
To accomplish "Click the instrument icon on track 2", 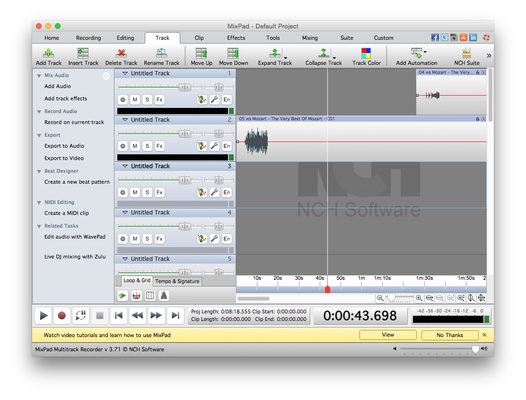I will pyautogui.click(x=202, y=146).
